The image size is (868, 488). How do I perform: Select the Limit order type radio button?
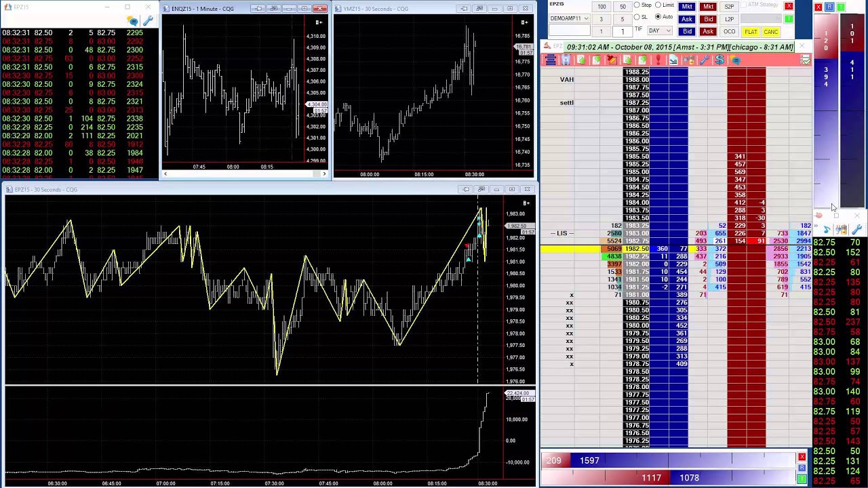[x=658, y=5]
